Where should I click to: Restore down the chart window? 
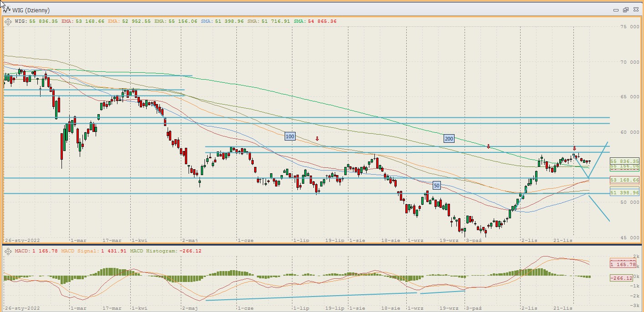coord(625,10)
